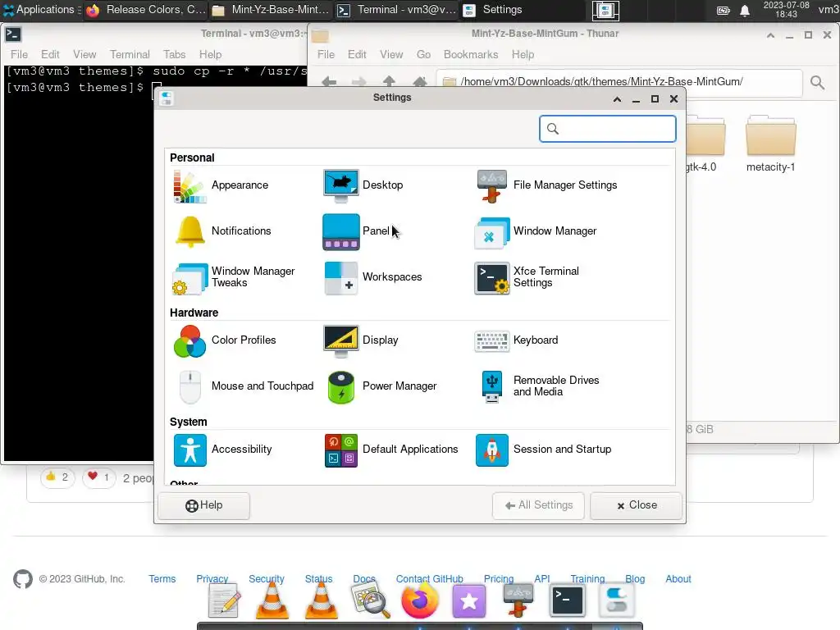Open the text editor dock icon
This screenshot has height=630, width=840.
point(223,600)
